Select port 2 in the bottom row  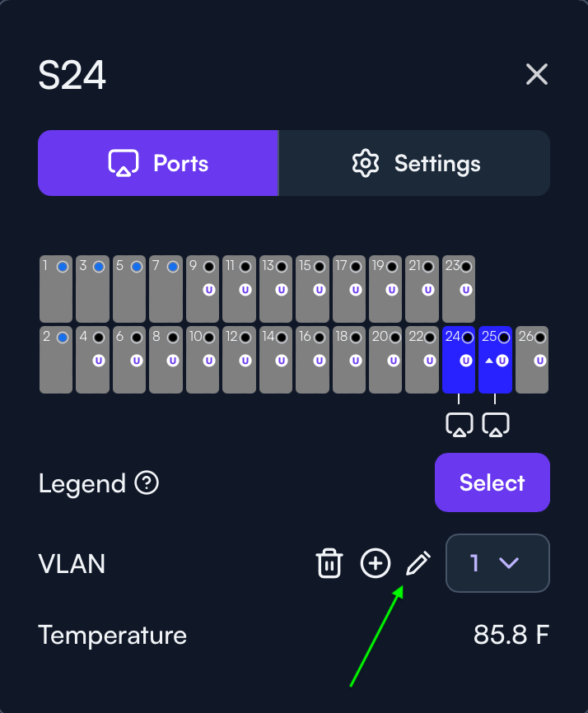(56, 360)
